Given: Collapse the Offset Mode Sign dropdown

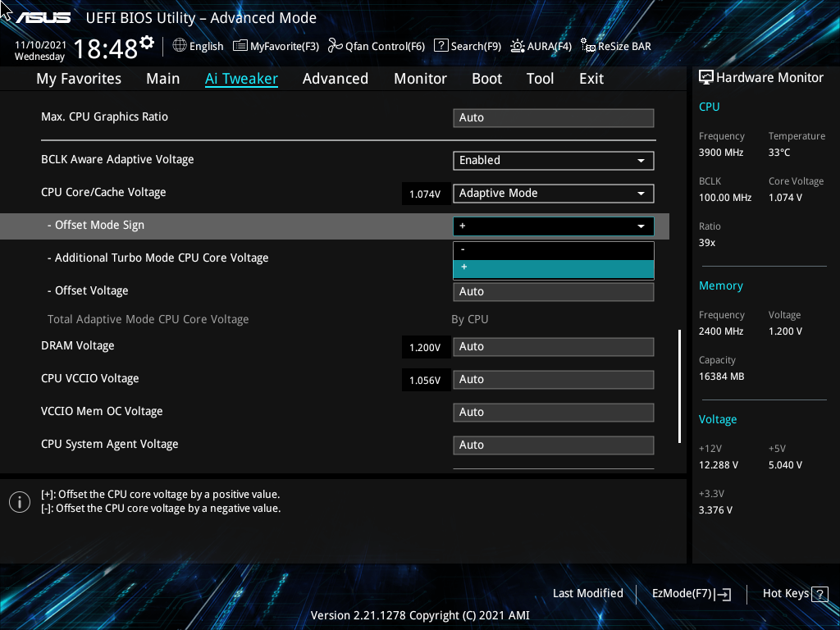Looking at the screenshot, I should coord(554,226).
